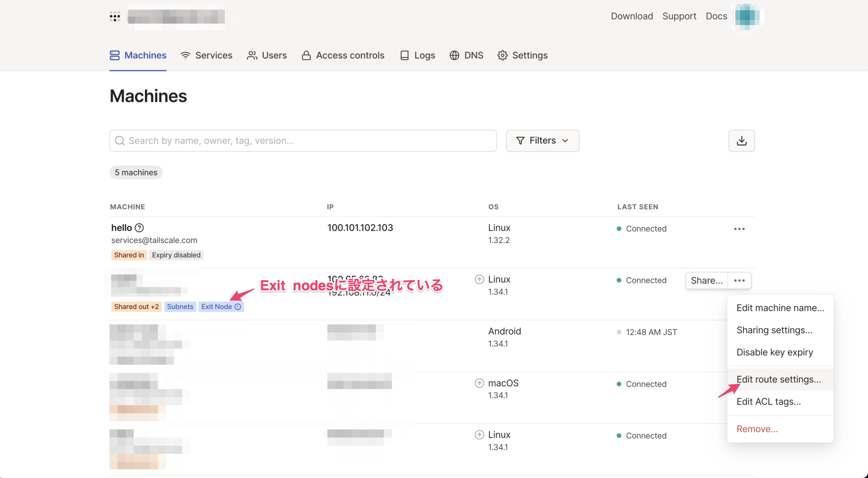Click the Services wifi icon

coord(186,55)
